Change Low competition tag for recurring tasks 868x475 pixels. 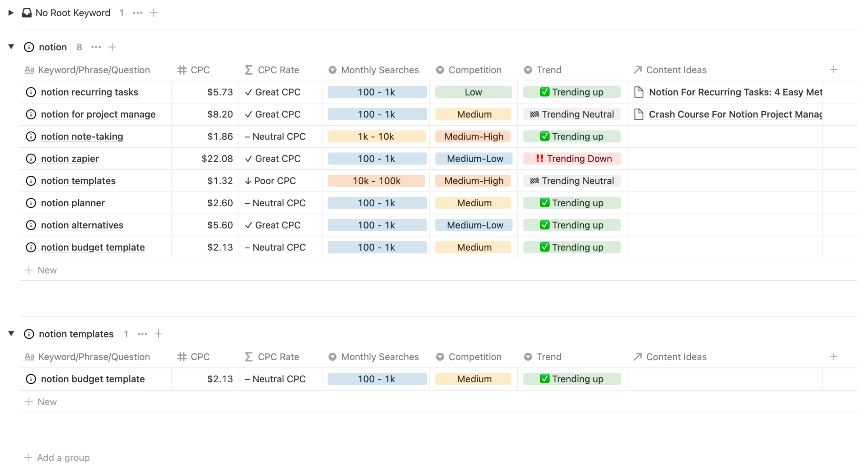click(x=473, y=92)
